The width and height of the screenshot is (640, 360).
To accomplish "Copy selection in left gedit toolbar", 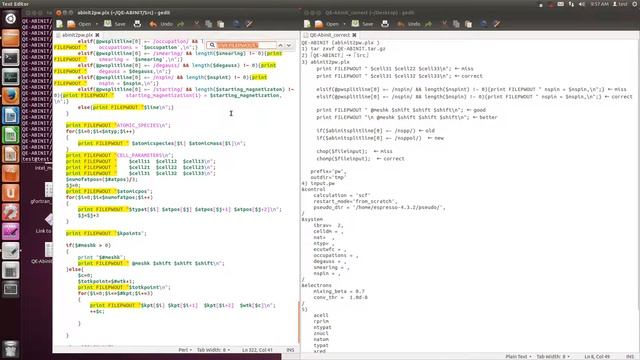I will 209,24.
